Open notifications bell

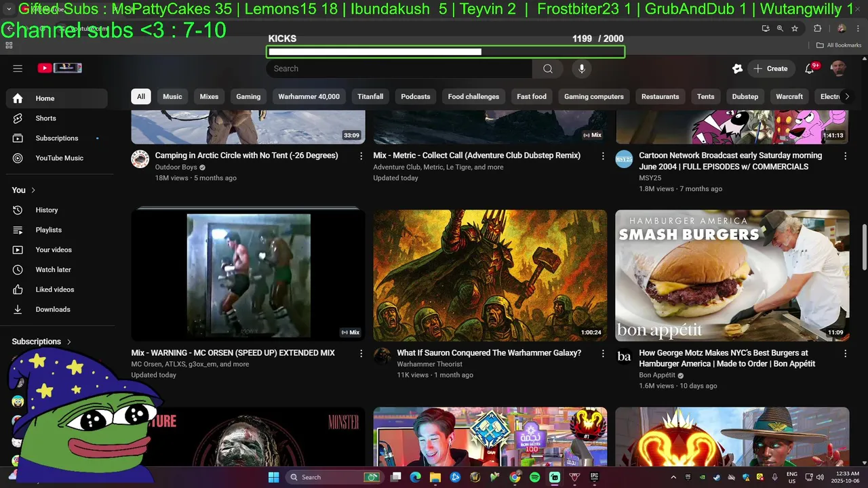pos(809,68)
